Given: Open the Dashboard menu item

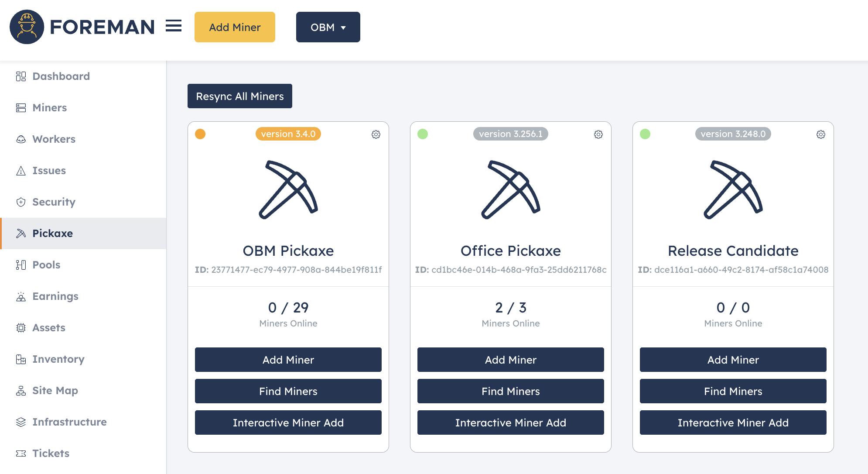Looking at the screenshot, I should point(83,76).
